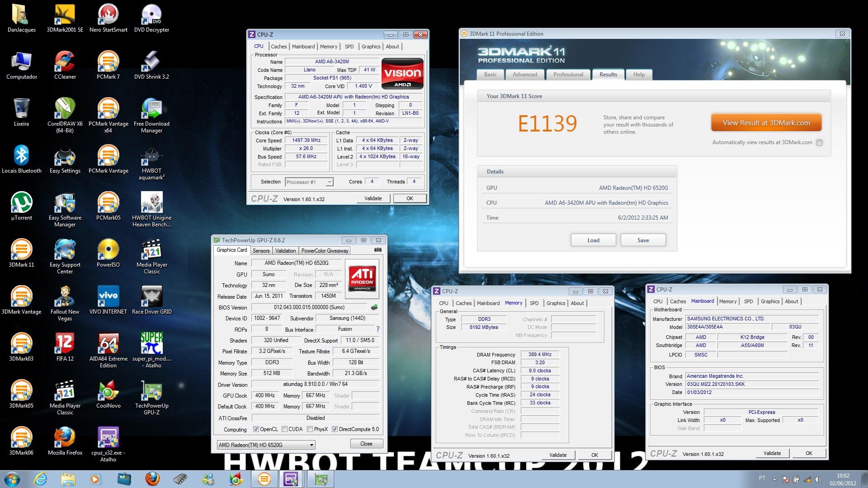Open the 3DMark2001 SE desktop icon

(x=65, y=18)
